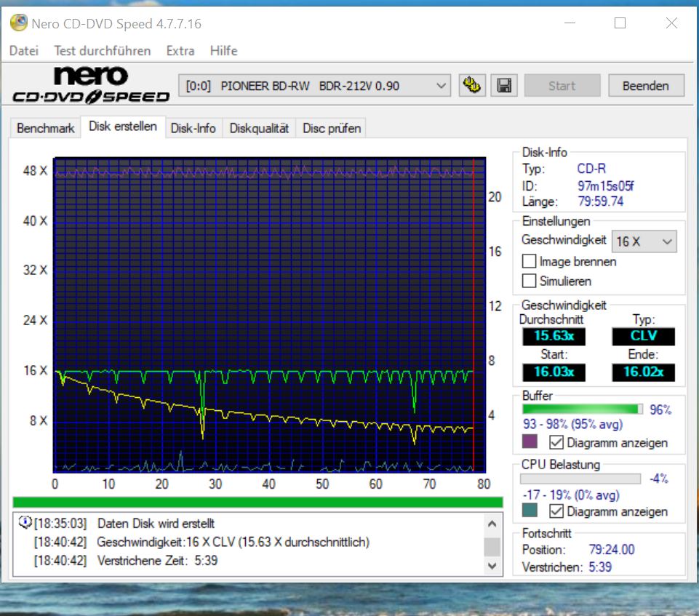This screenshot has height=616, width=699.
Task: Click the green Buffer level bar
Action: [582, 409]
